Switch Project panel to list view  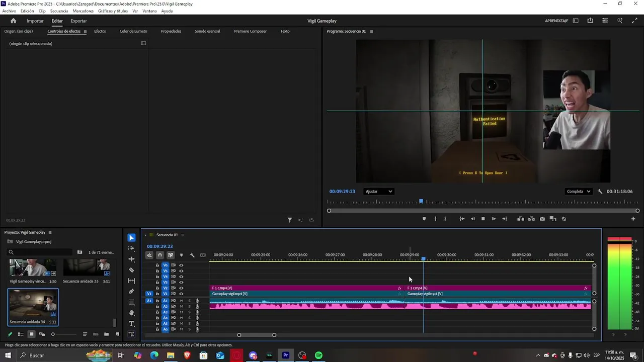[x=21, y=334]
